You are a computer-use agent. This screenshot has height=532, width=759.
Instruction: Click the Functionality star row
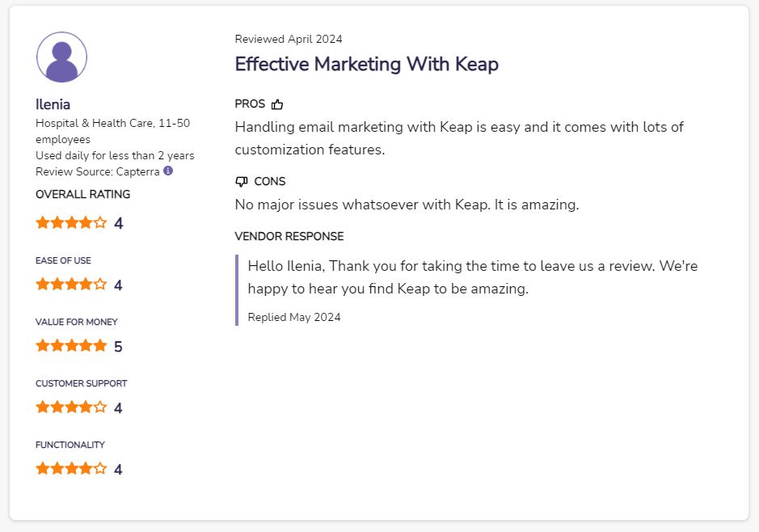[x=71, y=469]
